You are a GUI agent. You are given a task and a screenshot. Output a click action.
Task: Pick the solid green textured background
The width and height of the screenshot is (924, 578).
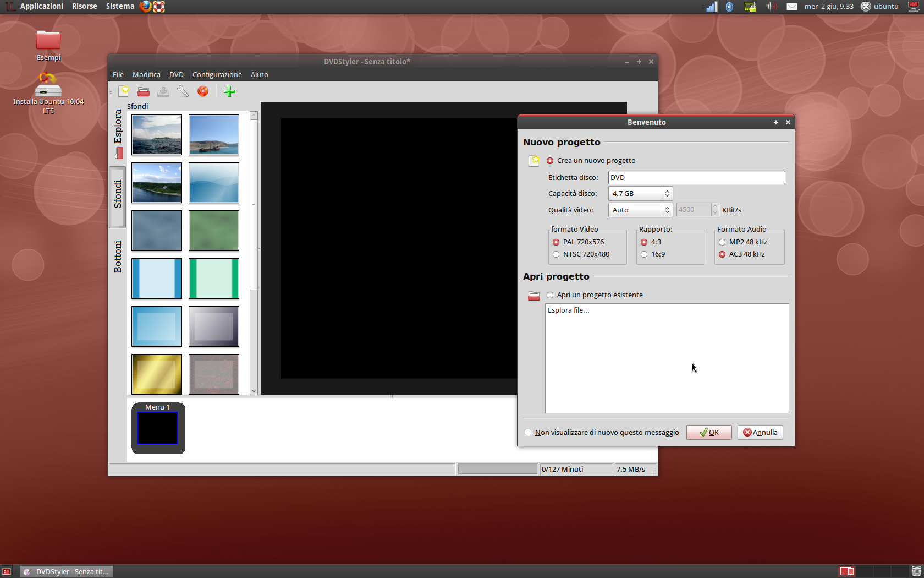point(214,231)
